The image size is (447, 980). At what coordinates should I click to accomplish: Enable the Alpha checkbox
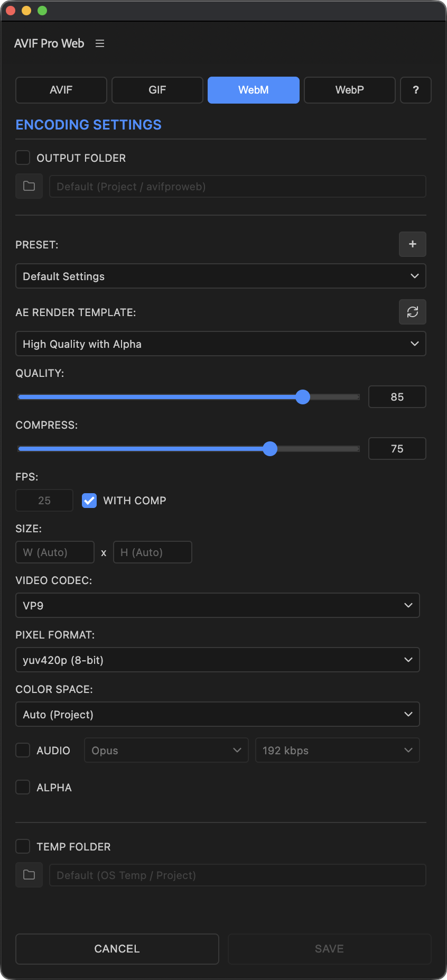pos(23,787)
